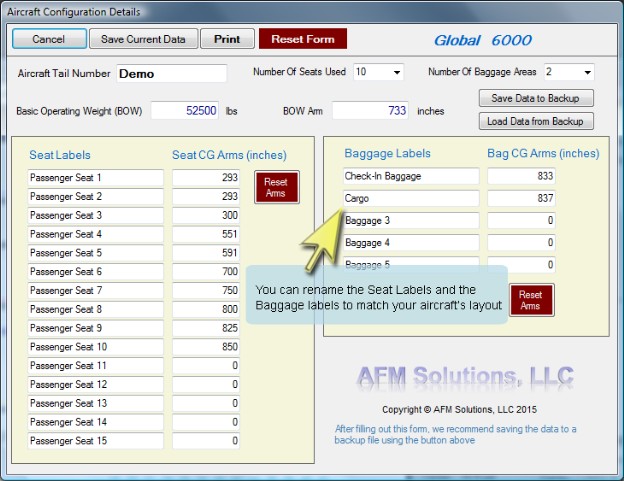The image size is (624, 481).
Task: Click the Cancel button
Action: pyautogui.click(x=49, y=39)
